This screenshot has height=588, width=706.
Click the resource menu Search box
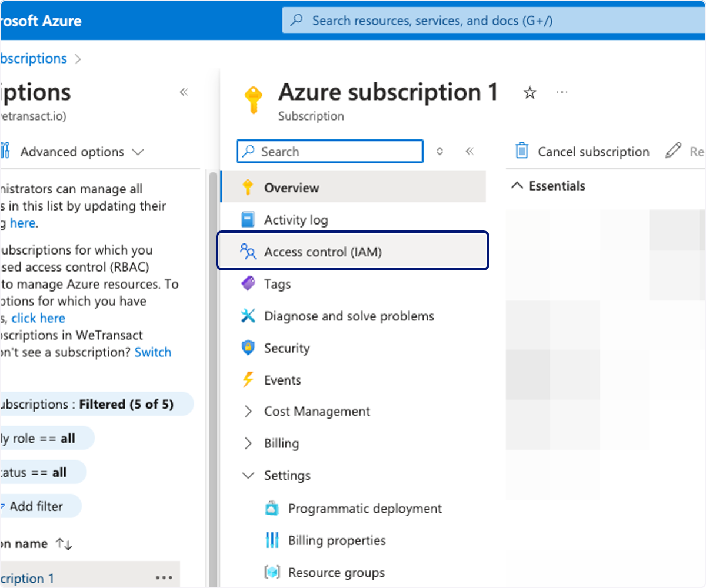coord(329,151)
